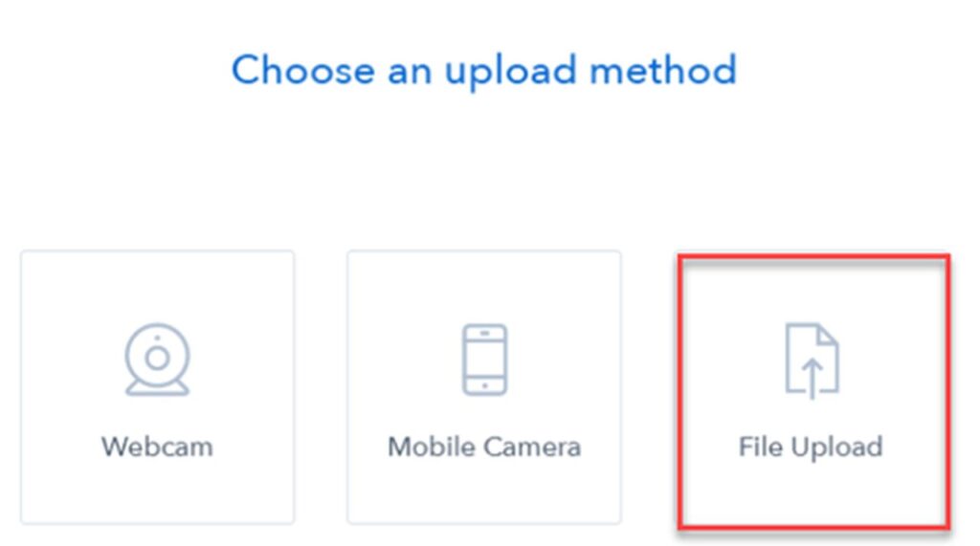Choose the Mobile Camera upload card
The width and height of the screenshot is (980, 546).
tap(484, 387)
